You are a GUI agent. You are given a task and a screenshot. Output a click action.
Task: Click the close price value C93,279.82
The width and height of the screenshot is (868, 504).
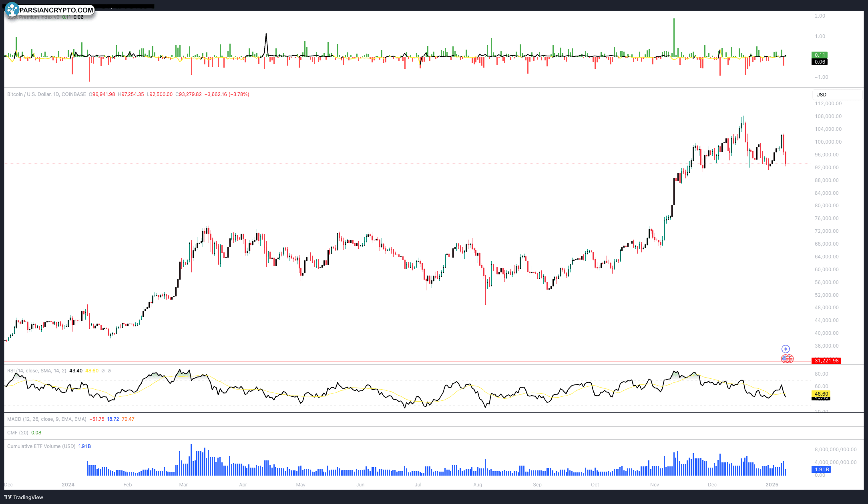tap(189, 94)
